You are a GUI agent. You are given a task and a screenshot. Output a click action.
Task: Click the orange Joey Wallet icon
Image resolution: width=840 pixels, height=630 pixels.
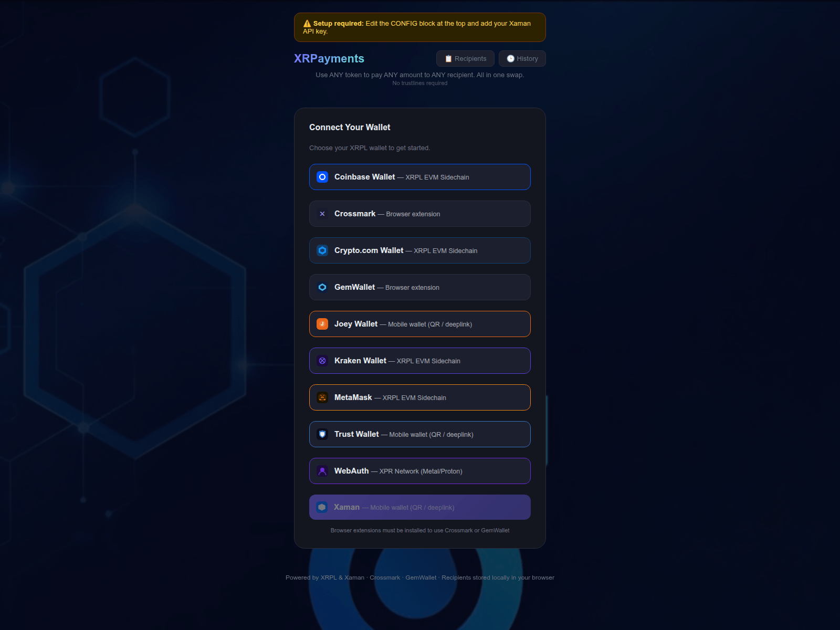click(322, 324)
